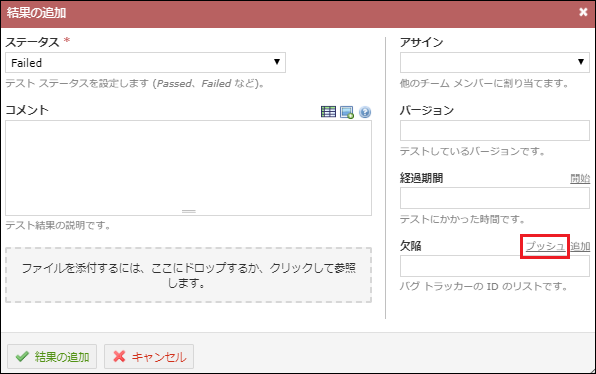Click the テストにかかった時間です。 hint text

[463, 219]
